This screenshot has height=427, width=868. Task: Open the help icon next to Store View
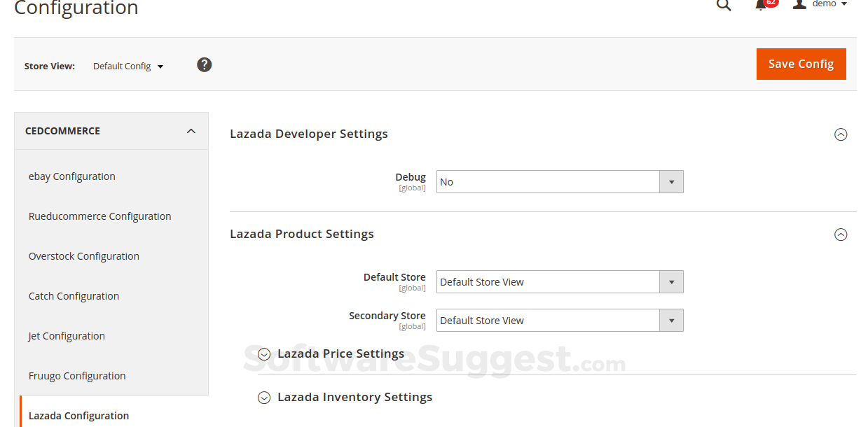204,64
